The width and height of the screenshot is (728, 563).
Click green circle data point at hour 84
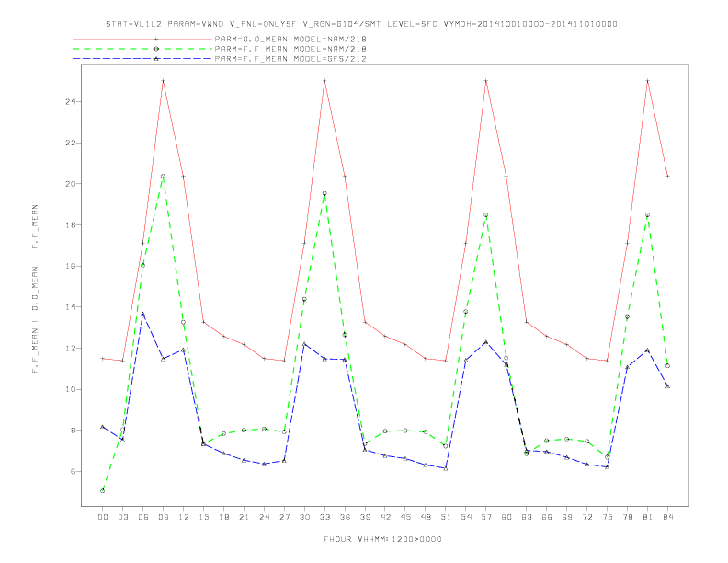667,366
